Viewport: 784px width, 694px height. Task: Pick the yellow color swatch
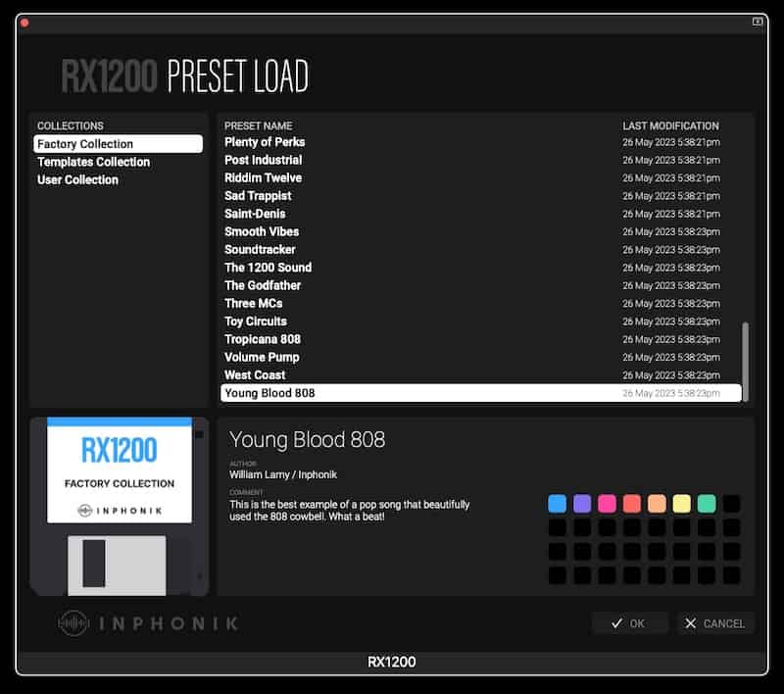pos(681,504)
